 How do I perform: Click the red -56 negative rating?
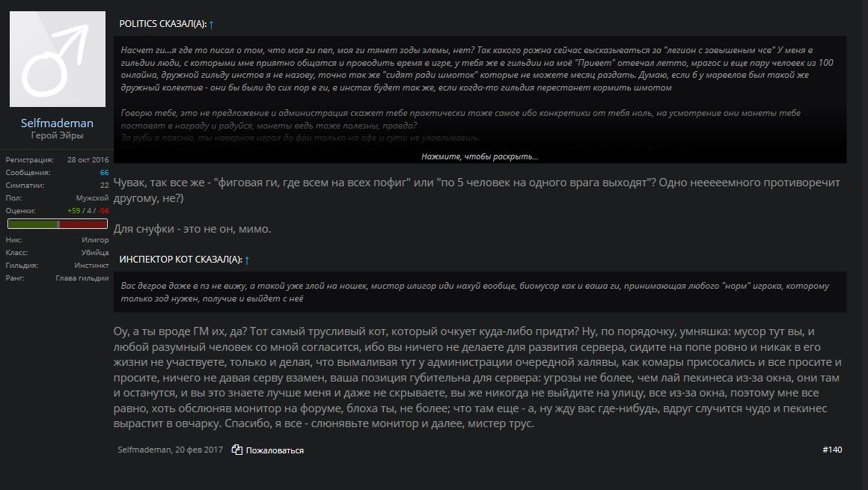103,211
